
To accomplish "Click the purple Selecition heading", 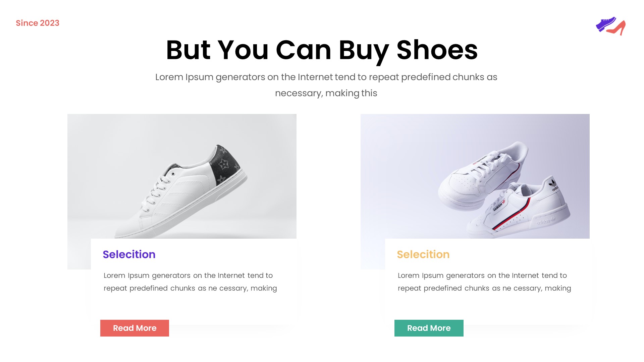I will [129, 254].
